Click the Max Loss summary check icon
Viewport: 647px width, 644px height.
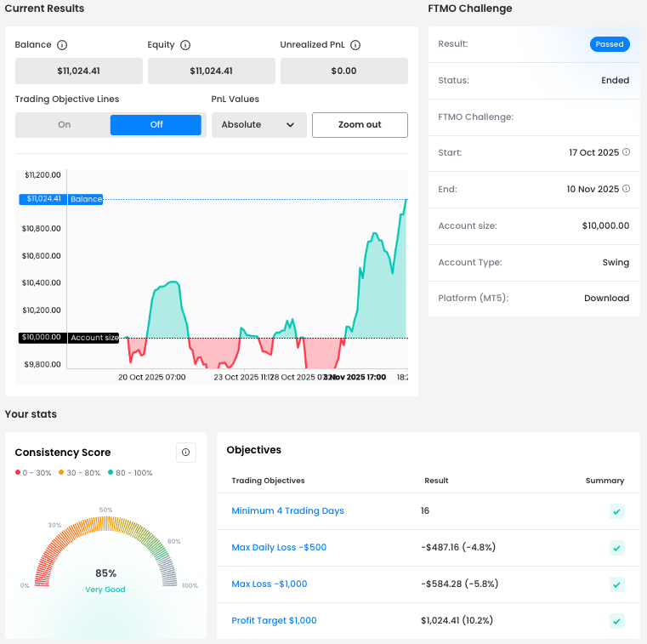617,584
